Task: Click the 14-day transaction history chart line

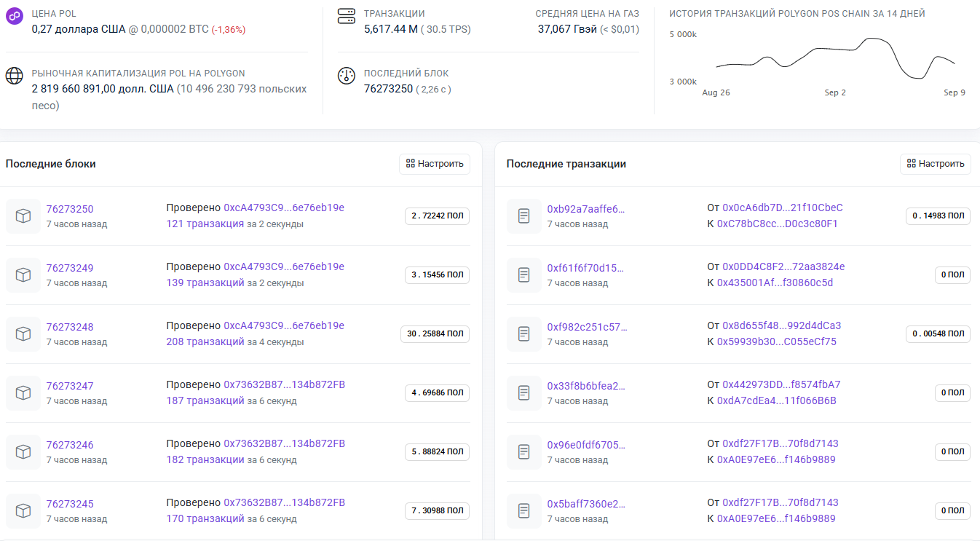Action: [x=835, y=58]
